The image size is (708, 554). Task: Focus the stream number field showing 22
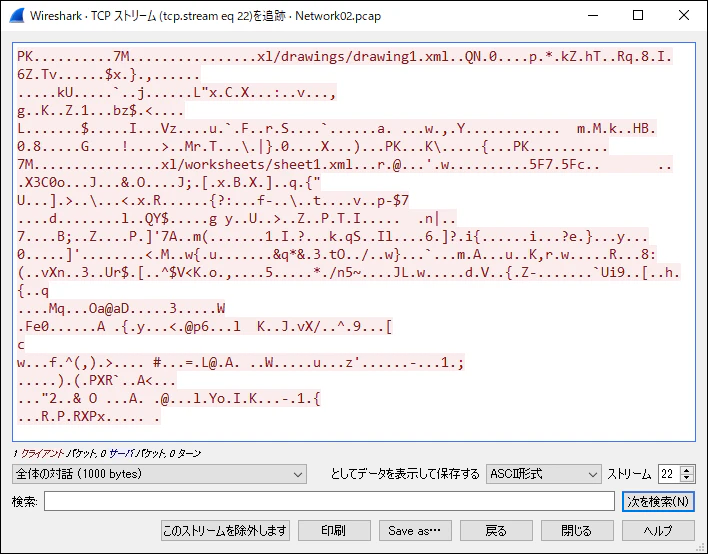click(x=670, y=474)
